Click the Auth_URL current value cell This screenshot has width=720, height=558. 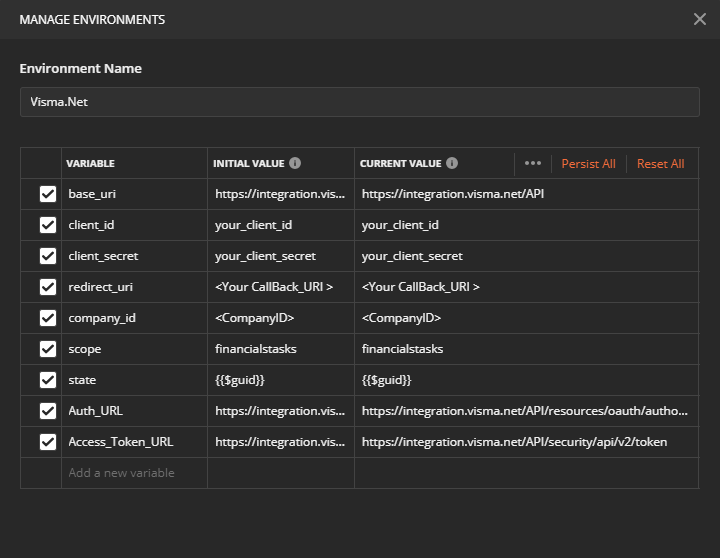coord(525,411)
